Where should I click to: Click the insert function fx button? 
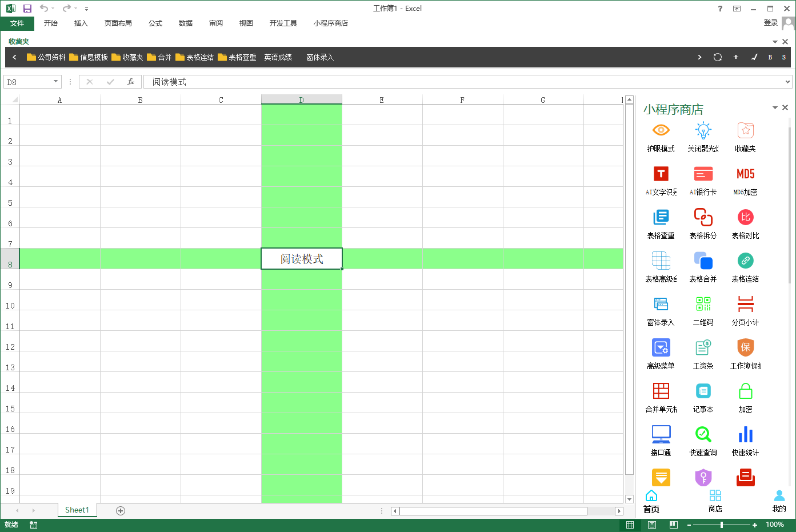point(131,82)
